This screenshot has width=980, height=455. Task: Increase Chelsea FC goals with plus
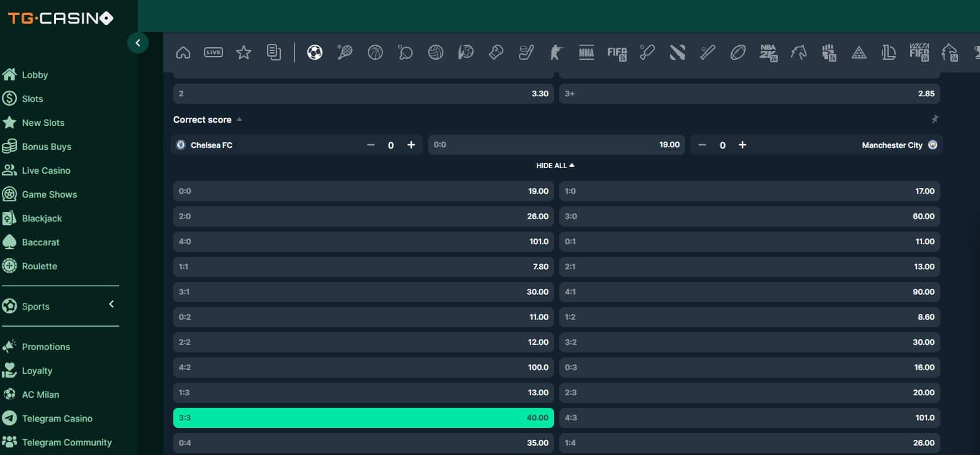click(411, 145)
